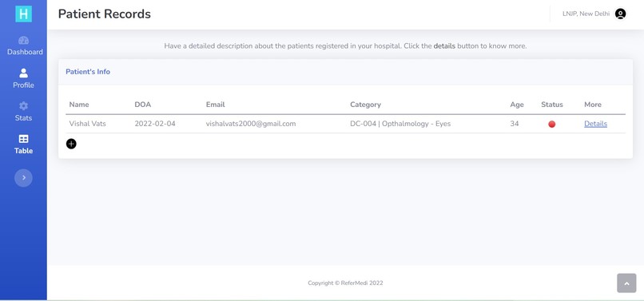Select the Table grid icon
This screenshot has height=301, width=644.
23,139
